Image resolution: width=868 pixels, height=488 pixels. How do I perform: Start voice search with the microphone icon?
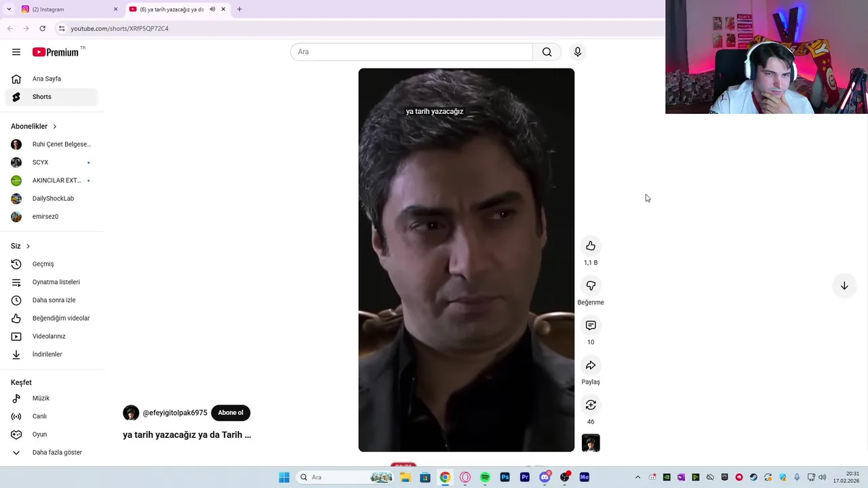pos(578,52)
